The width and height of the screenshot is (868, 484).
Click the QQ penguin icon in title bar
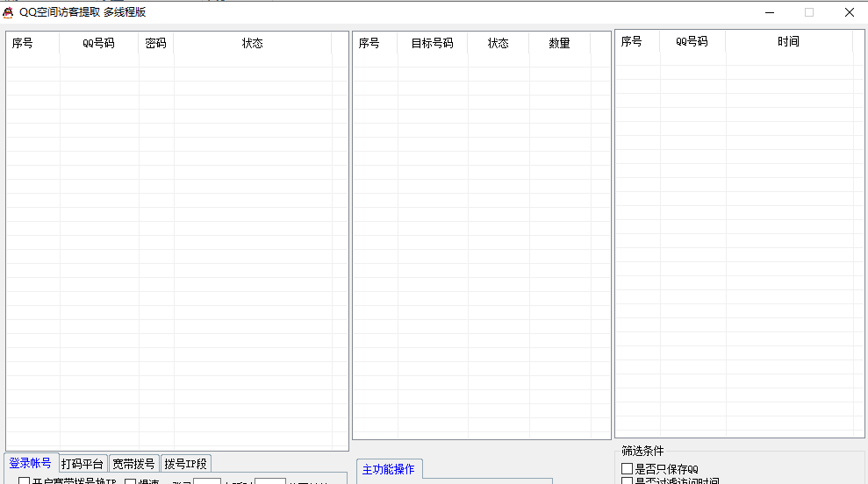(9, 12)
